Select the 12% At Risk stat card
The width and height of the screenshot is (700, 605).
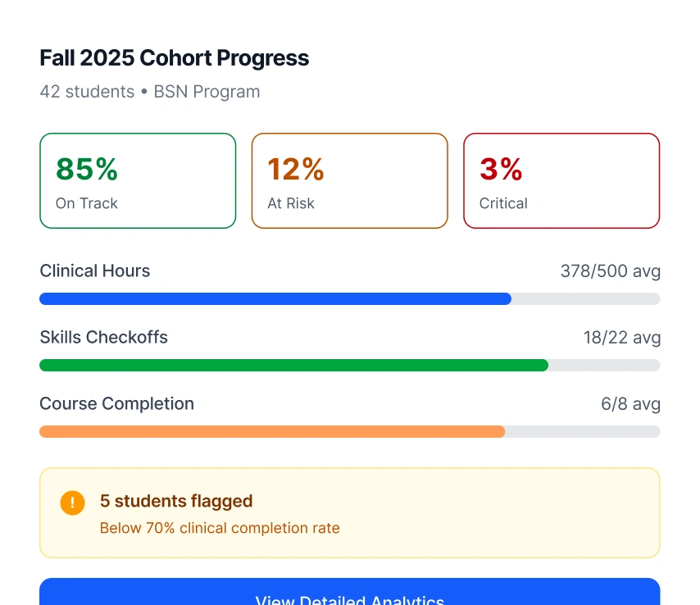click(x=349, y=180)
